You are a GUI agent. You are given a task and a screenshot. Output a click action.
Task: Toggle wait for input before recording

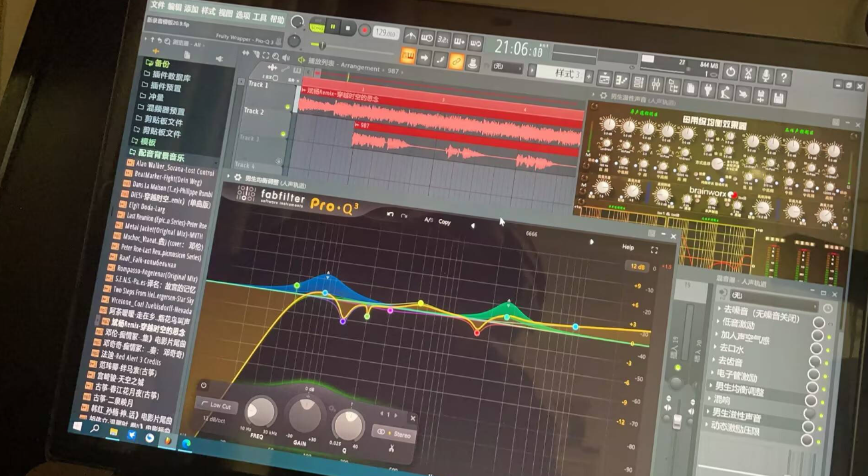click(427, 37)
